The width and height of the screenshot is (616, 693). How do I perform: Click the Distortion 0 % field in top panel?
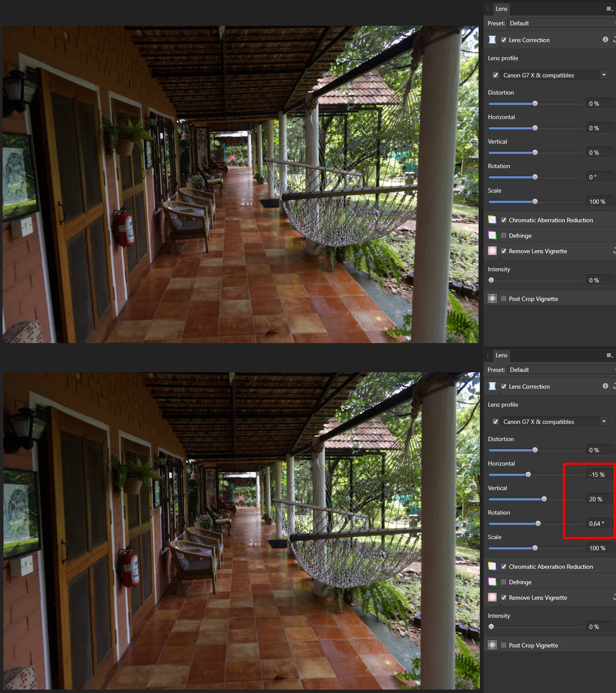(600, 104)
